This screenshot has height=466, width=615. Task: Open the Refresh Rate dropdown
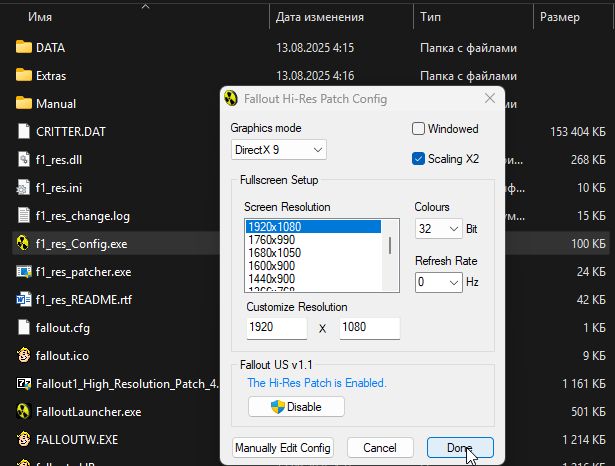439,283
